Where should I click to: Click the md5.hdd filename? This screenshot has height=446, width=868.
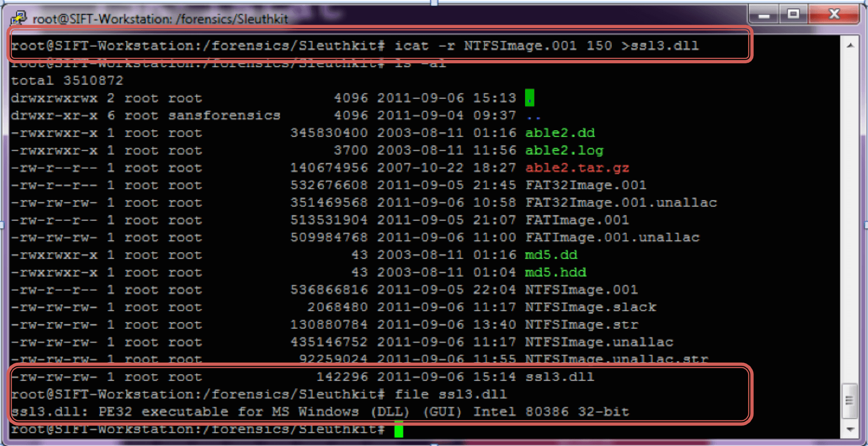[x=555, y=272]
